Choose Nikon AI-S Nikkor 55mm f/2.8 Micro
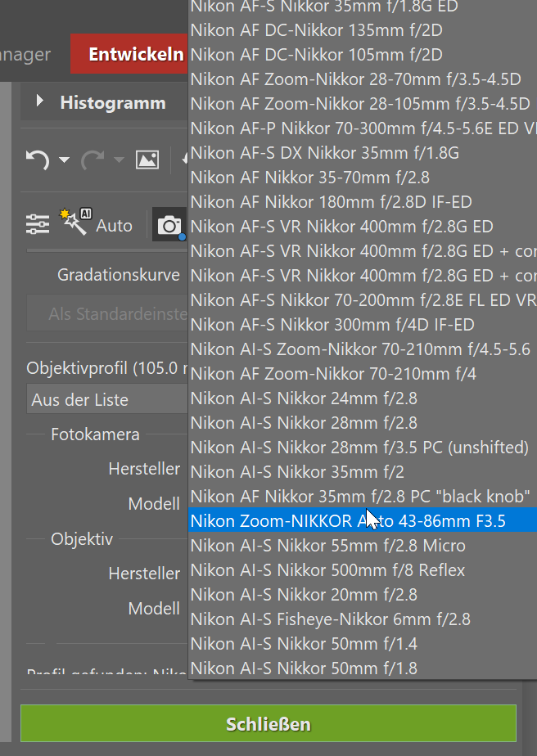Viewport: 537px width, 756px height. [327, 545]
